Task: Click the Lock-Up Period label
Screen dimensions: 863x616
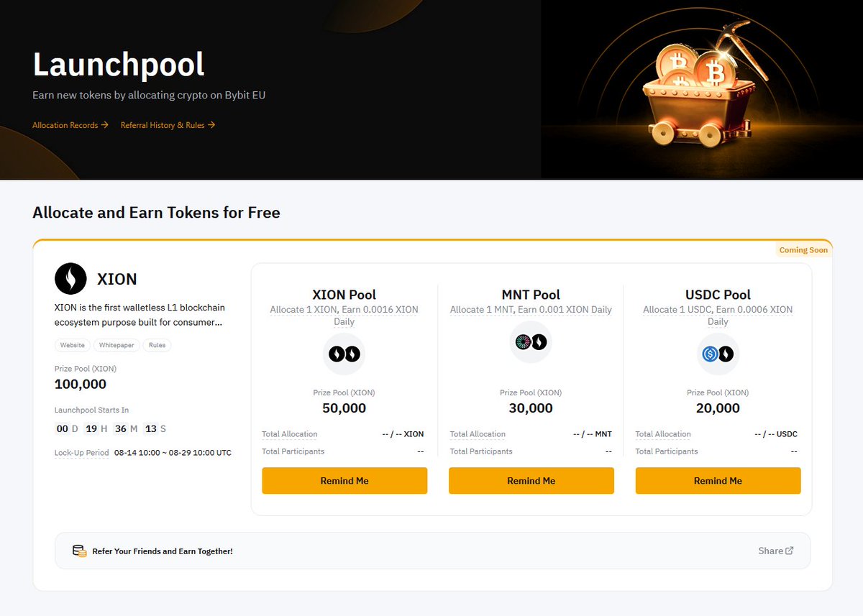Action: tap(82, 453)
